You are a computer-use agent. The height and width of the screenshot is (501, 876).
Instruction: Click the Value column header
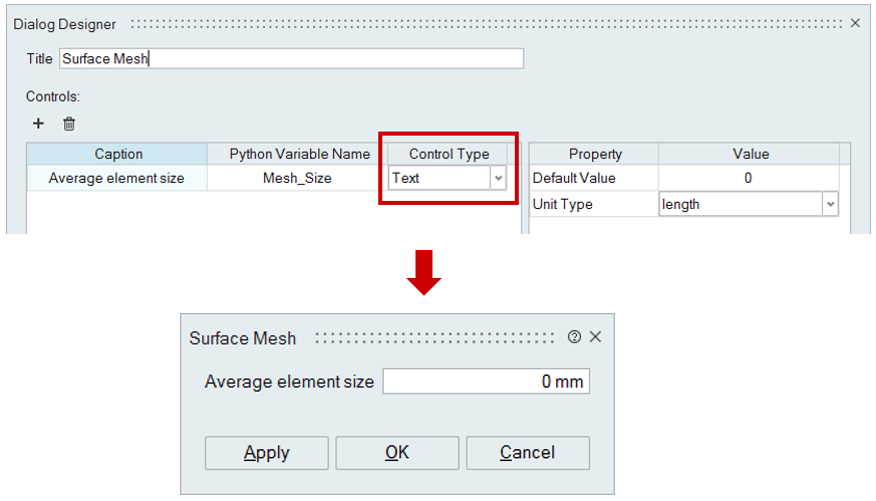click(750, 154)
